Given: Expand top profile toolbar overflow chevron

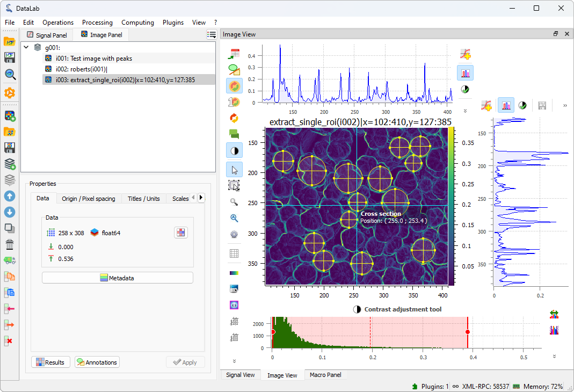Looking at the screenshot, I should [466, 111].
